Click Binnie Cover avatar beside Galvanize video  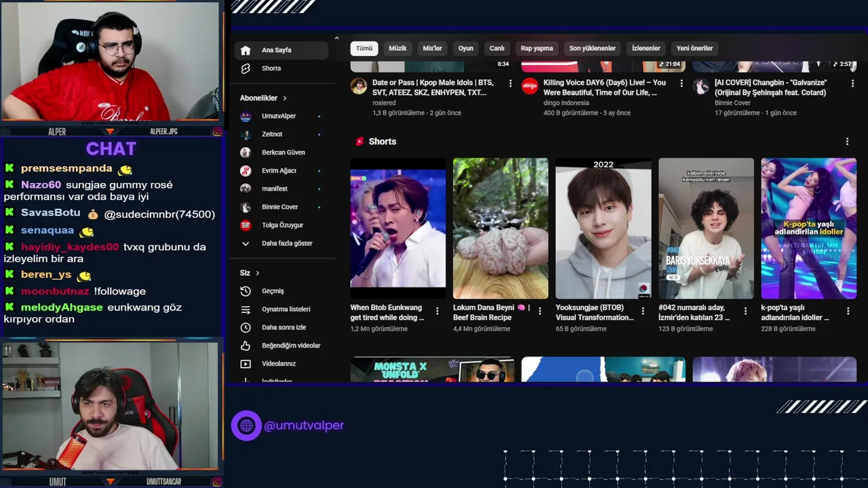click(x=701, y=86)
